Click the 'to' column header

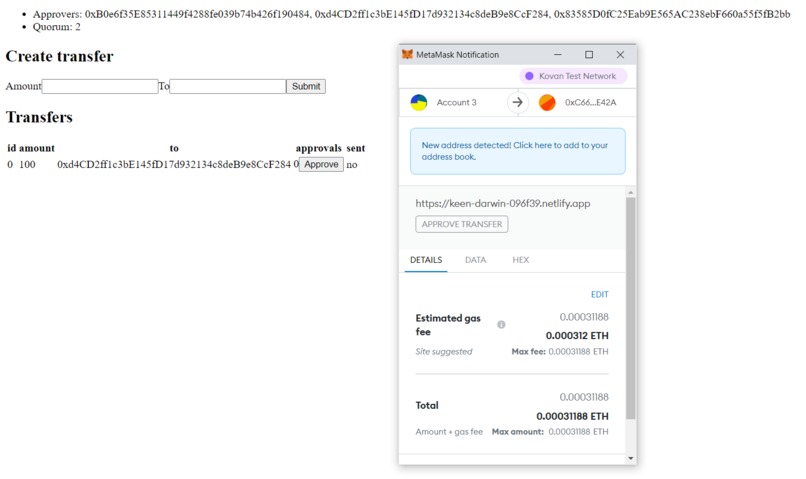174,148
